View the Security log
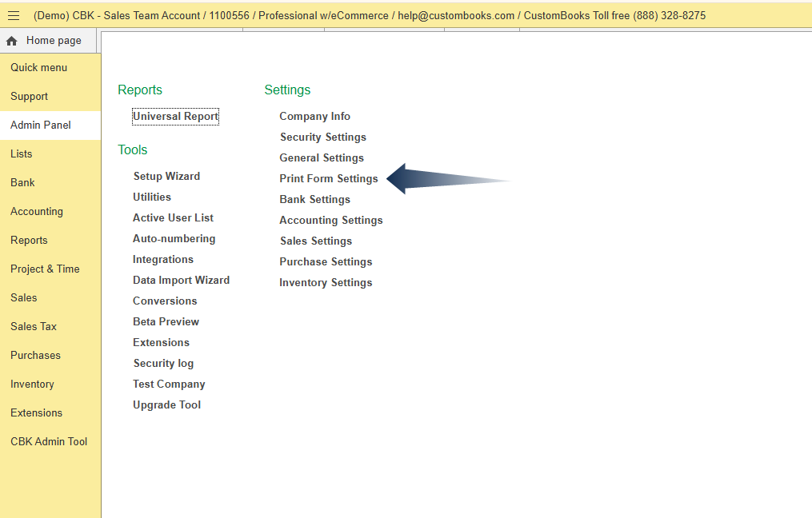The width and height of the screenshot is (812, 518). pos(163,364)
